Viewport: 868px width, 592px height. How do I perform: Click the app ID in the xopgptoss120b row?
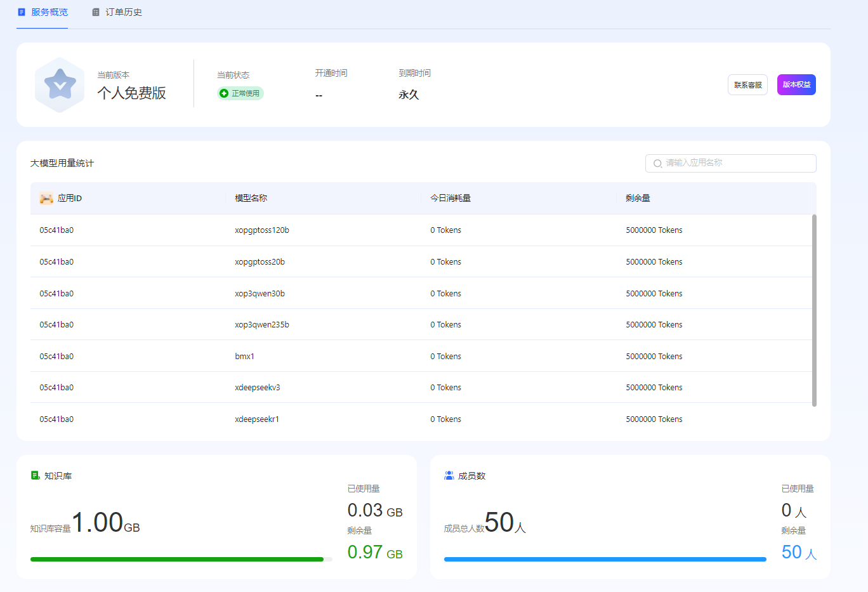coord(56,230)
